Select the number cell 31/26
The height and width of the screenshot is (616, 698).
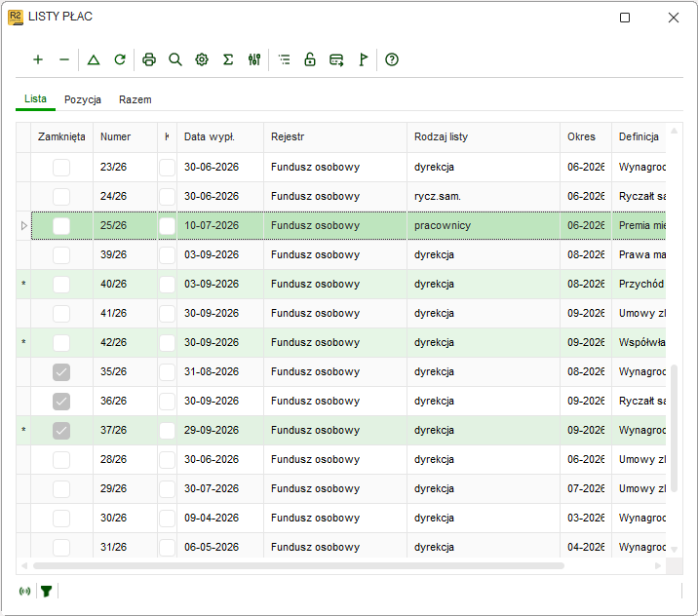pyautogui.click(x=125, y=546)
